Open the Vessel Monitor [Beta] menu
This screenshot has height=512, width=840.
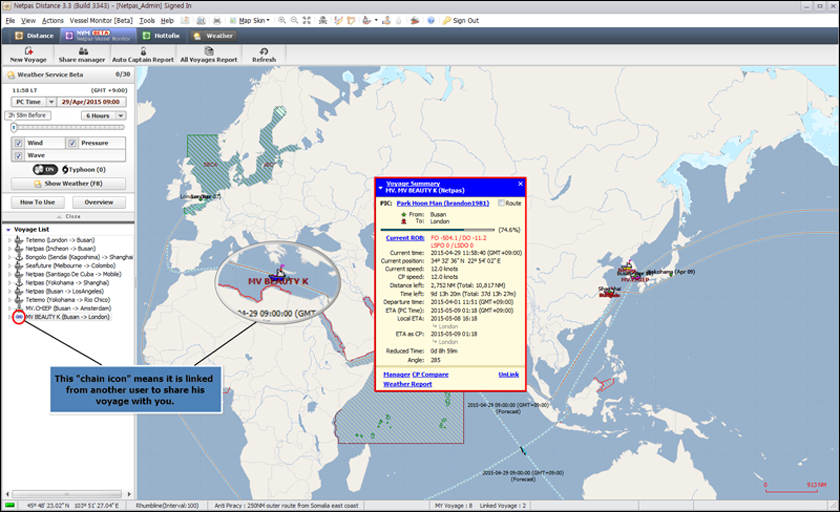click(x=101, y=20)
